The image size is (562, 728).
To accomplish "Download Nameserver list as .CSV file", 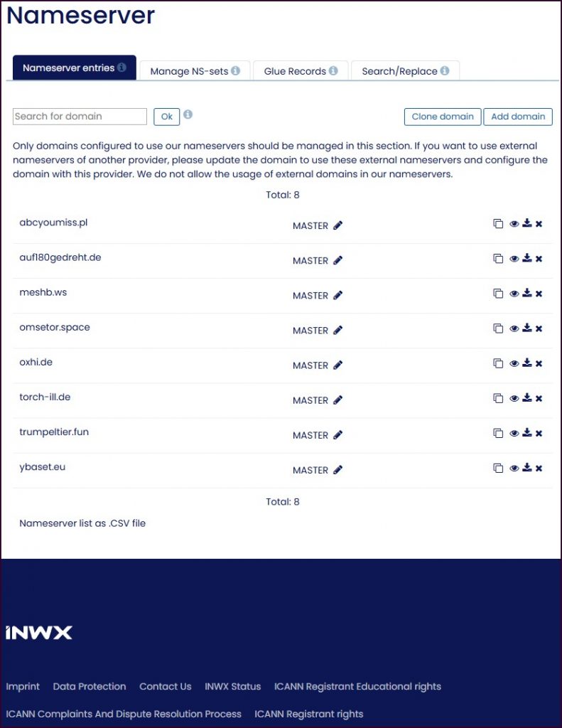I will [82, 523].
